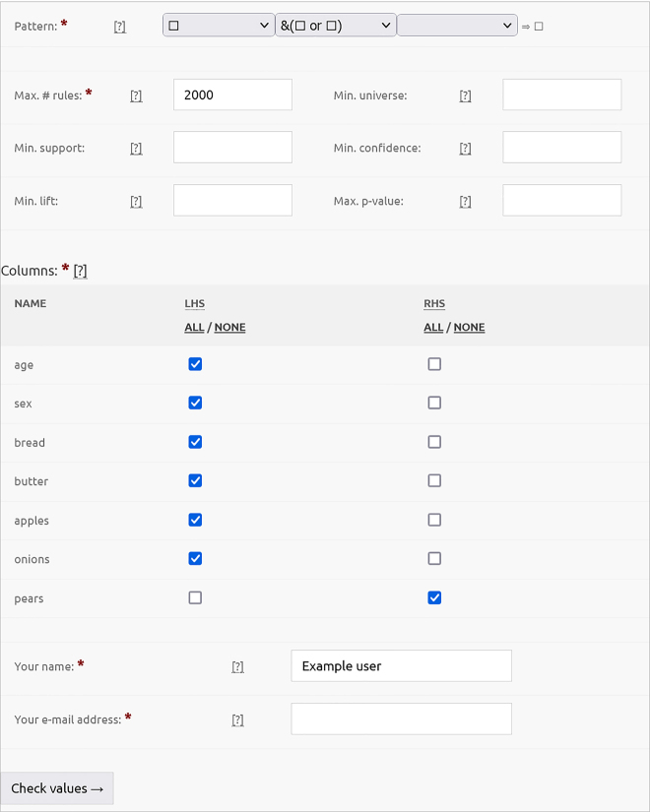Uncheck the LHS checkbox for age
Viewport: 650px width, 812px height.
195,364
